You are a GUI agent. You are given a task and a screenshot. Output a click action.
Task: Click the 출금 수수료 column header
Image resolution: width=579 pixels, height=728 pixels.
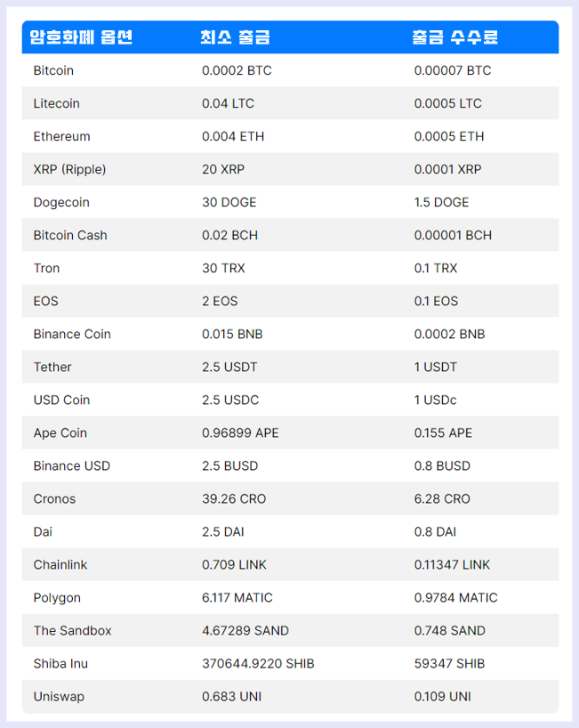point(455,37)
